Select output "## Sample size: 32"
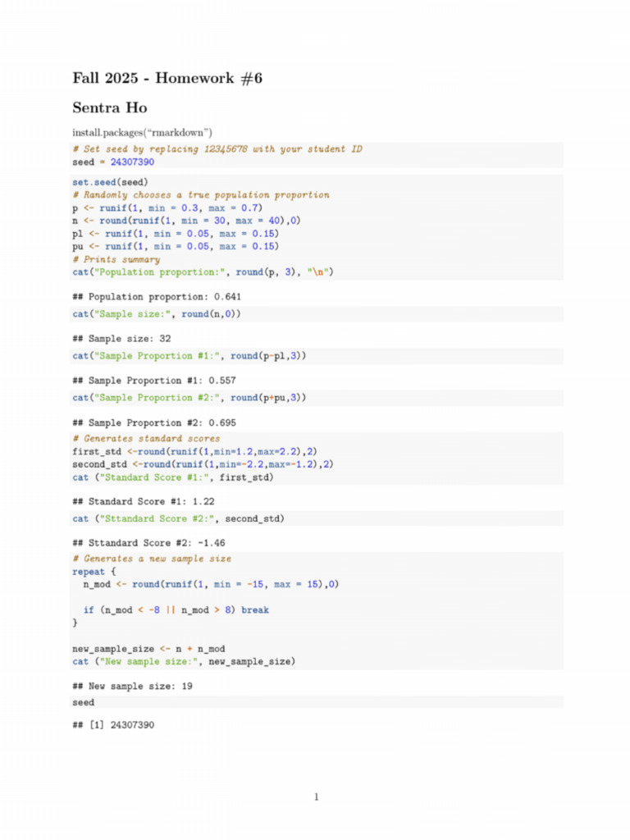This screenshot has height=840, width=630. point(121,339)
